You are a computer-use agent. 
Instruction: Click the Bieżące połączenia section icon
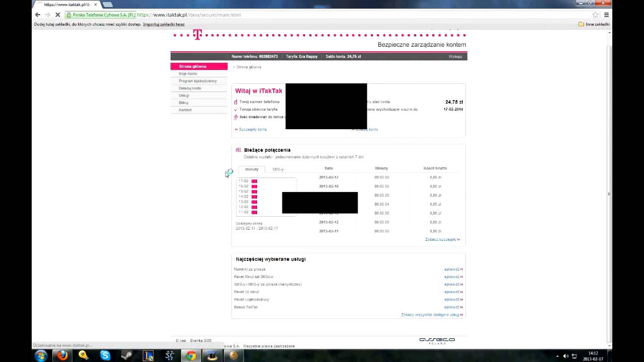238,150
